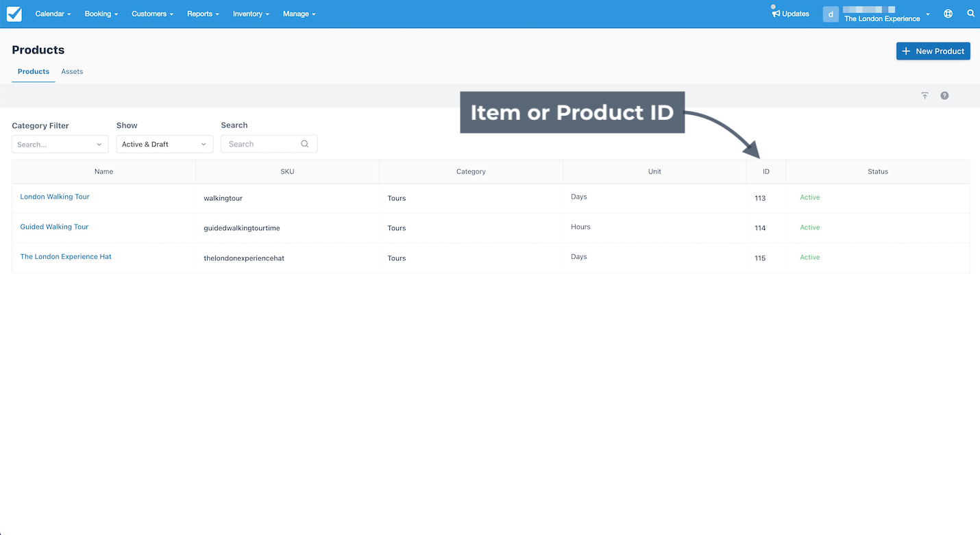Viewport: 980px width, 535px height.
Task: Open the Calendar menu
Action: [53, 14]
